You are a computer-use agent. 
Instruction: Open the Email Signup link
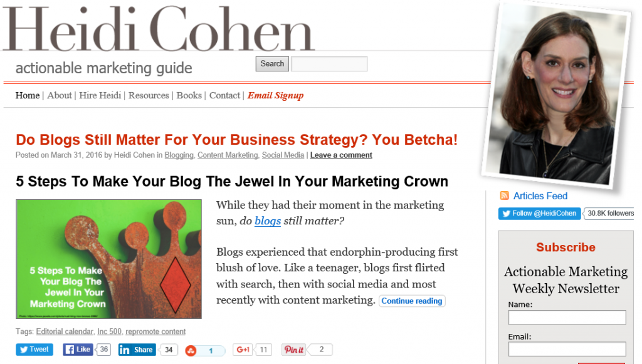[275, 95]
